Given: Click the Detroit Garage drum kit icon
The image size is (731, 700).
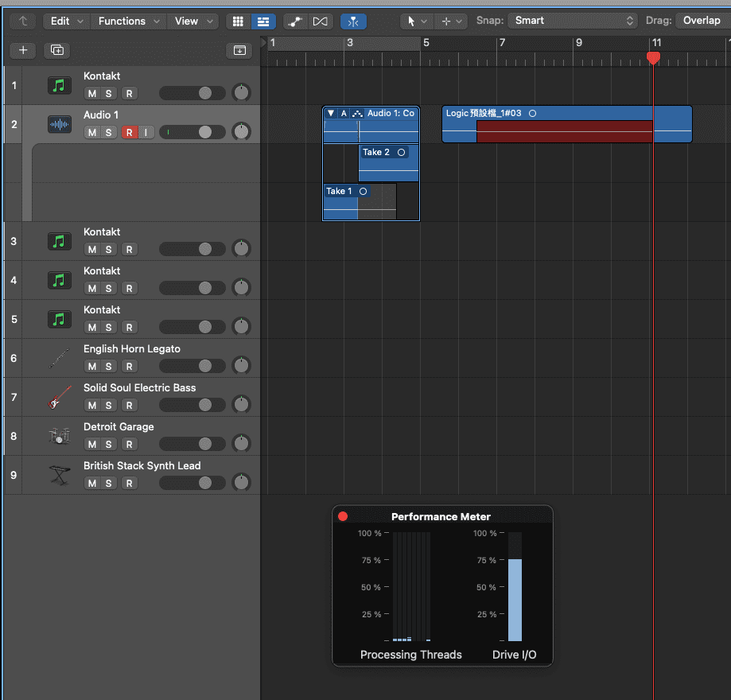Looking at the screenshot, I should click(59, 436).
